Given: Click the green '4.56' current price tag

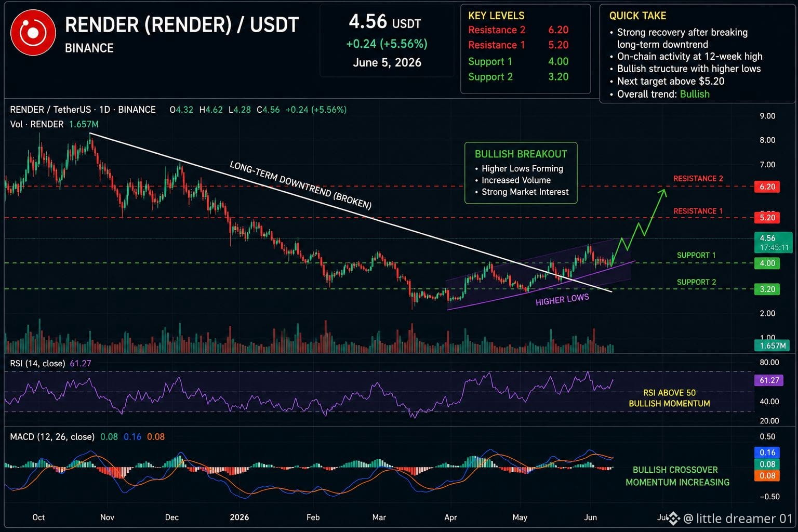Looking at the screenshot, I should tap(773, 243).
